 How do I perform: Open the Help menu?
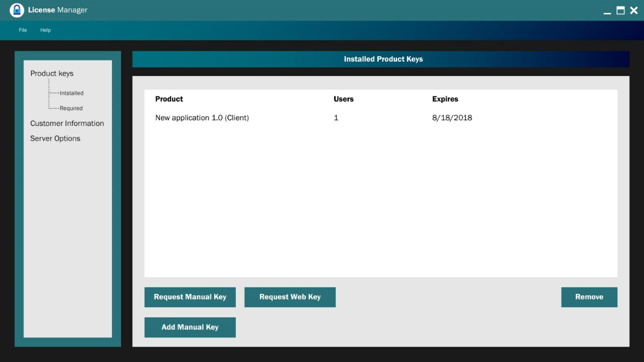(45, 30)
